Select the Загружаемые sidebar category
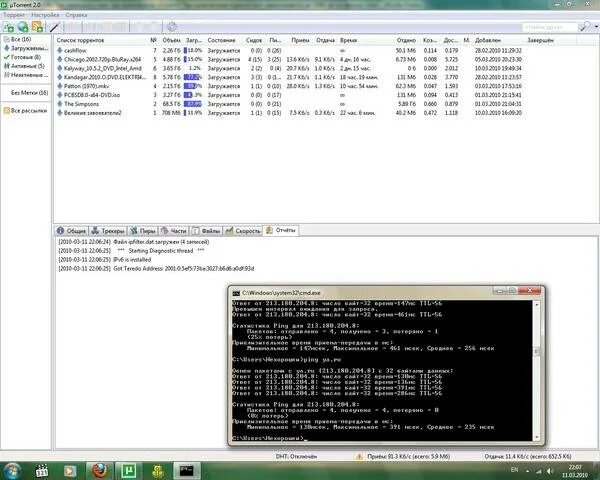This screenshot has height=480, width=600. tap(26, 48)
